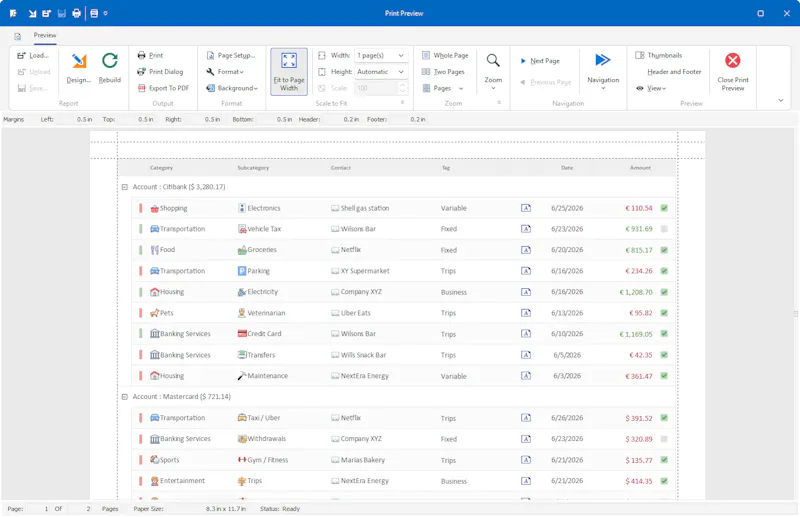Collapse the Account Citibank group
Screen dimensions: 800x517
tap(124, 187)
